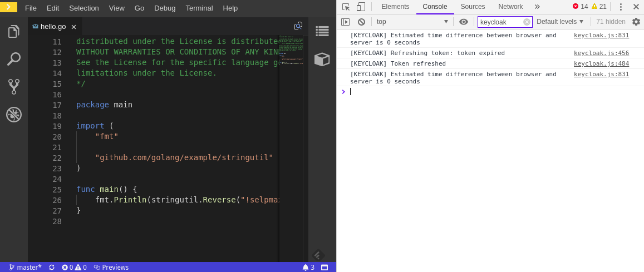Open the Source Control branch icon
The width and height of the screenshot is (644, 272).
[x=14, y=86]
